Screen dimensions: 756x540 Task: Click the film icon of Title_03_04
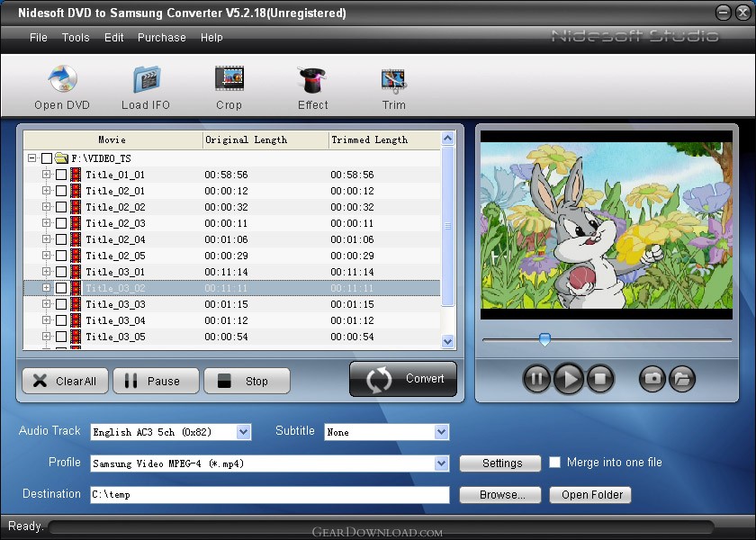click(x=76, y=320)
